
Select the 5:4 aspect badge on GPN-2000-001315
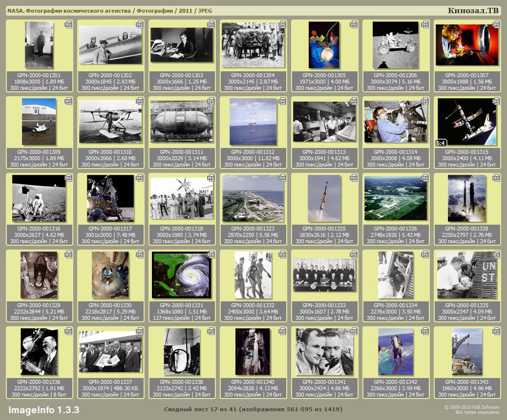pyautogui.click(x=440, y=143)
